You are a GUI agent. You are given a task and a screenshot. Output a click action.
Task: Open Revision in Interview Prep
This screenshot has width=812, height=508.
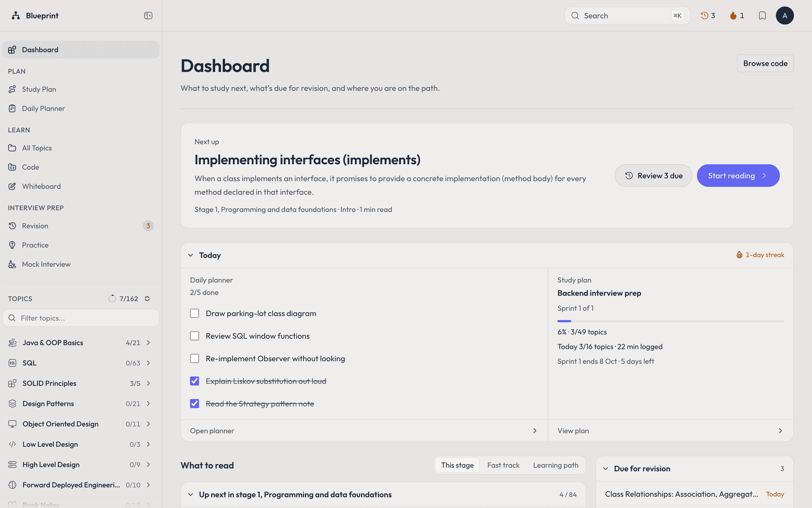tap(81, 226)
